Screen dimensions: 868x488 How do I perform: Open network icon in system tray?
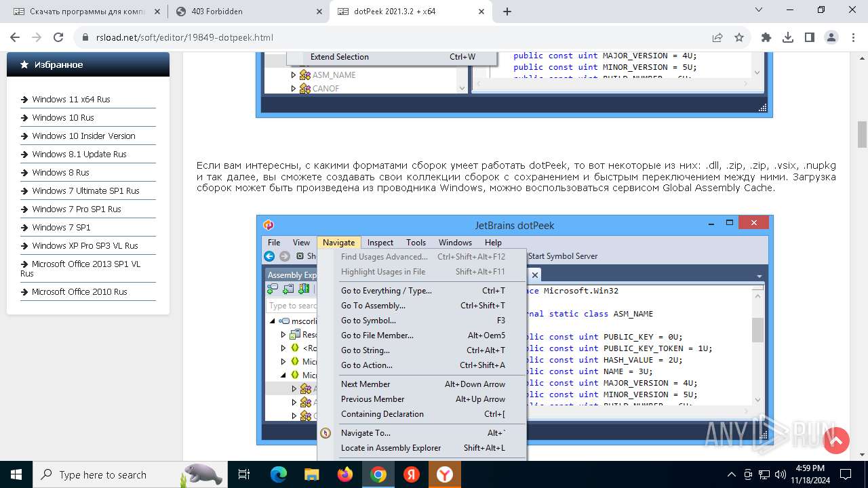(764, 474)
